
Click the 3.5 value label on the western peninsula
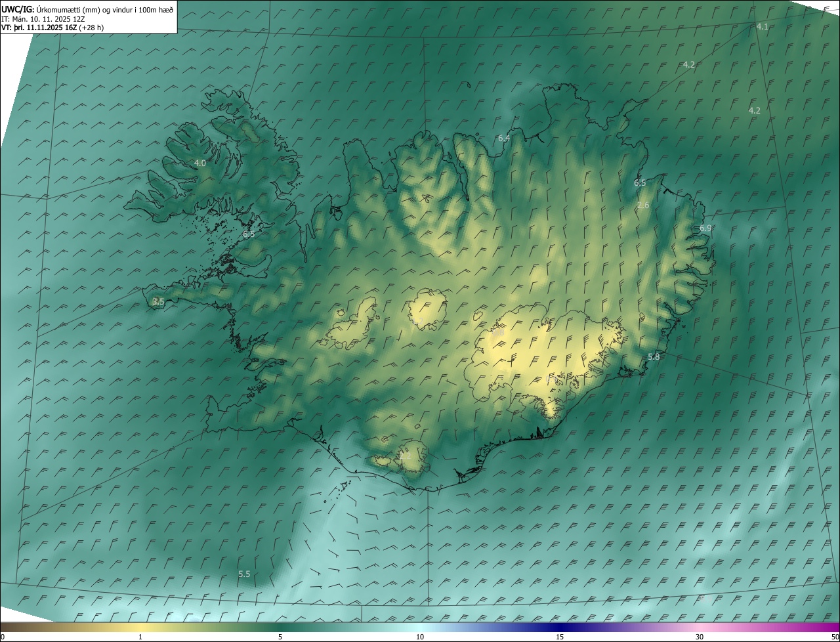coord(158,302)
